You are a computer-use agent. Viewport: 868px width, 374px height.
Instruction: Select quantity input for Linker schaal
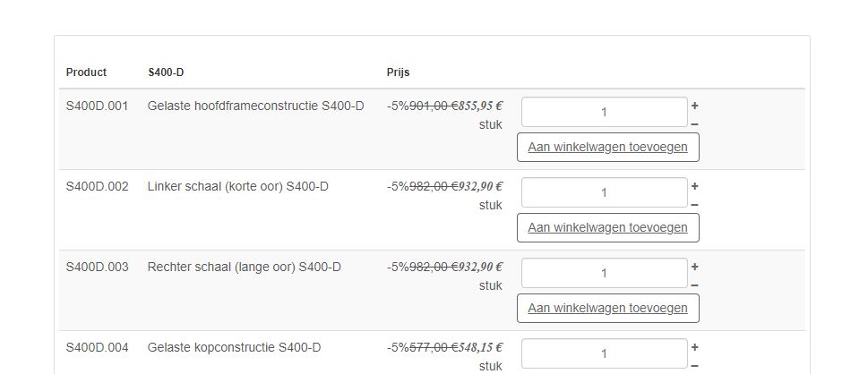pyautogui.click(x=604, y=192)
